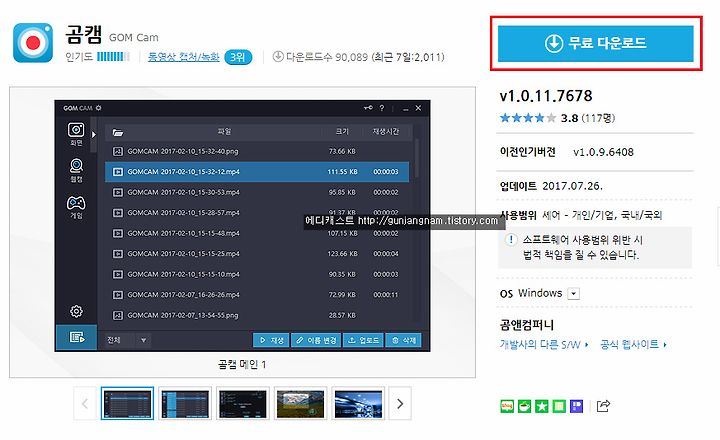Click the 곰앤컴퍼니 developer name
Viewport: 720px width, 440px height.
click(527, 325)
